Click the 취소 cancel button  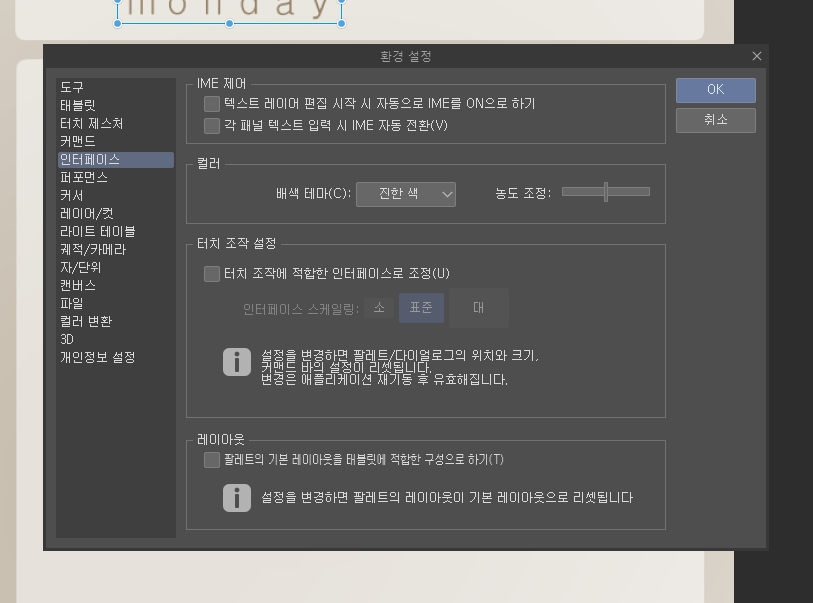(716, 120)
